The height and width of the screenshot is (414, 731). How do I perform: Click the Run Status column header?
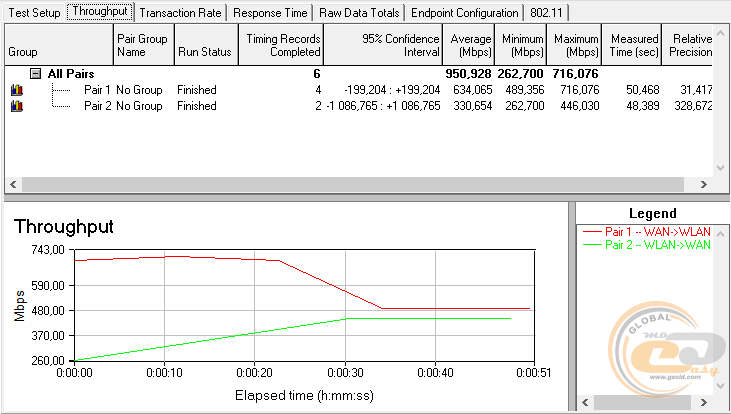[x=206, y=45]
